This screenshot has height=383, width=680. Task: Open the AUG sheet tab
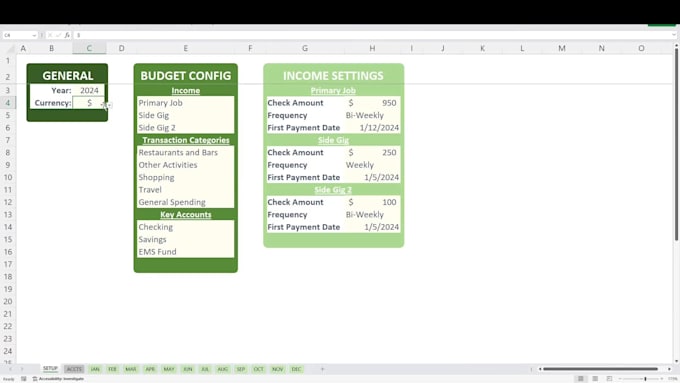tap(222, 369)
